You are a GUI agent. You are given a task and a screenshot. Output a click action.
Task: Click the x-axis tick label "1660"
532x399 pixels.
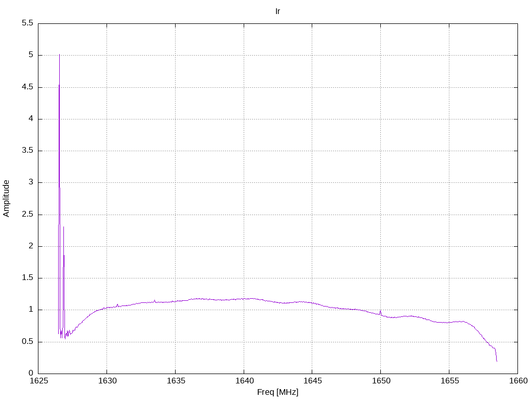518,381
